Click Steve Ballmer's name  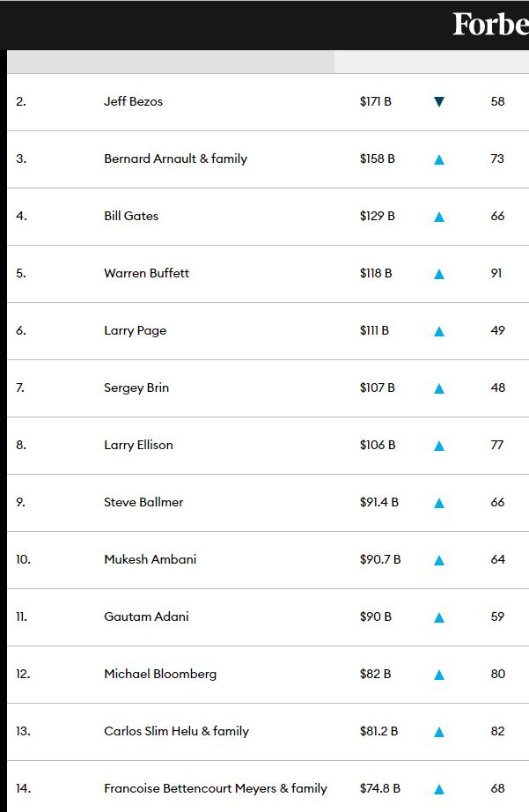(143, 502)
